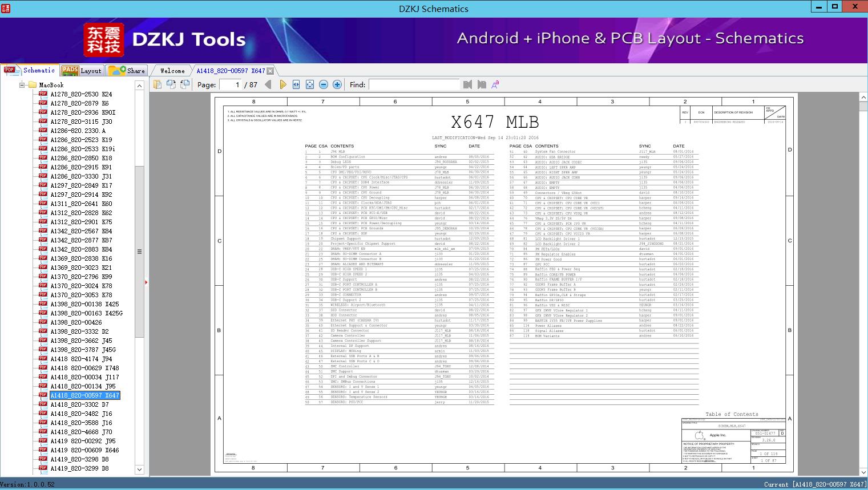
Task: Open A1286-620.2330.A schematic
Action: click(x=78, y=131)
